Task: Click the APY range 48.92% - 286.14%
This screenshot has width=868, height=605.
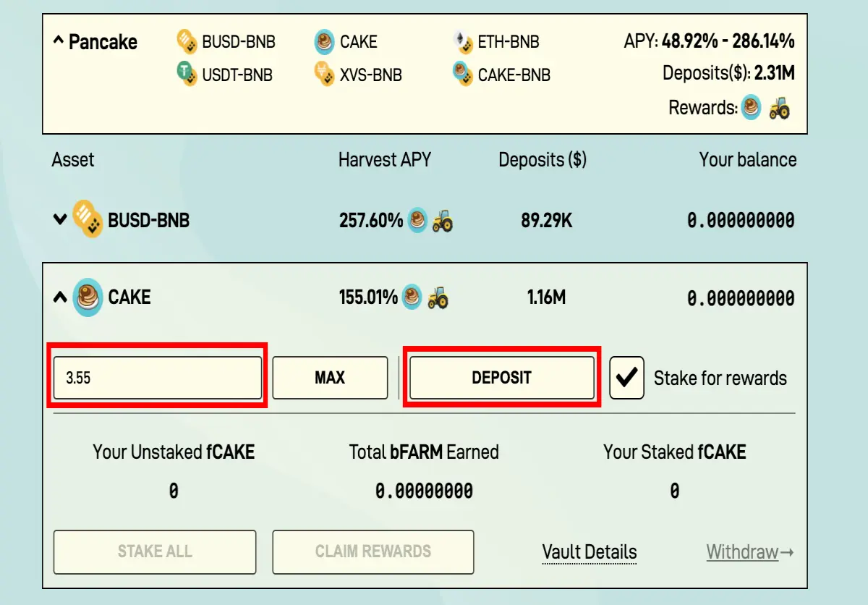Action: click(728, 41)
